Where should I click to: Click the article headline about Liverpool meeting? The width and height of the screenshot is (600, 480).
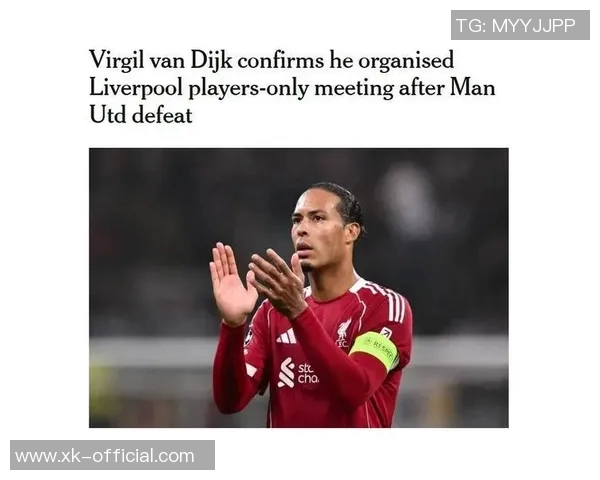(292, 87)
